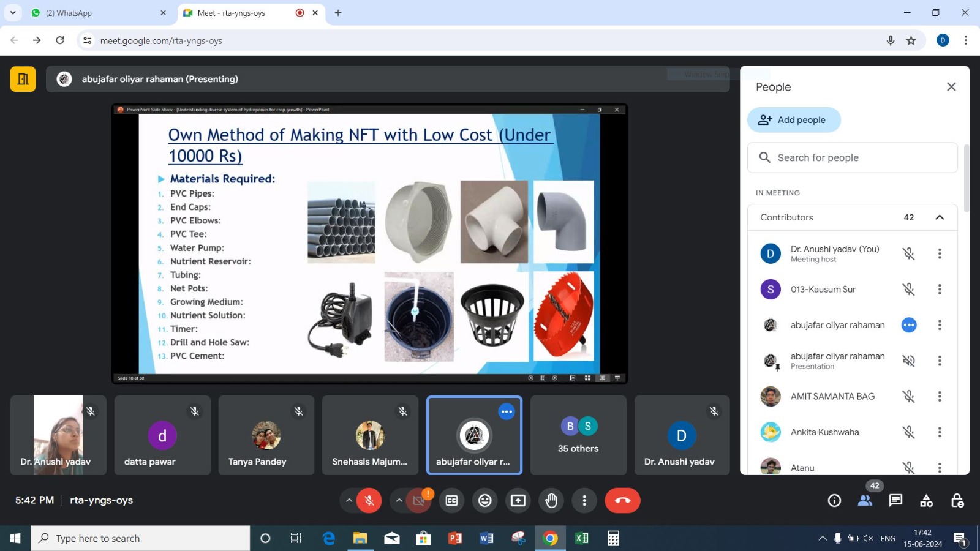The width and height of the screenshot is (980, 551).
Task: Click the Add people button
Action: [x=794, y=120]
